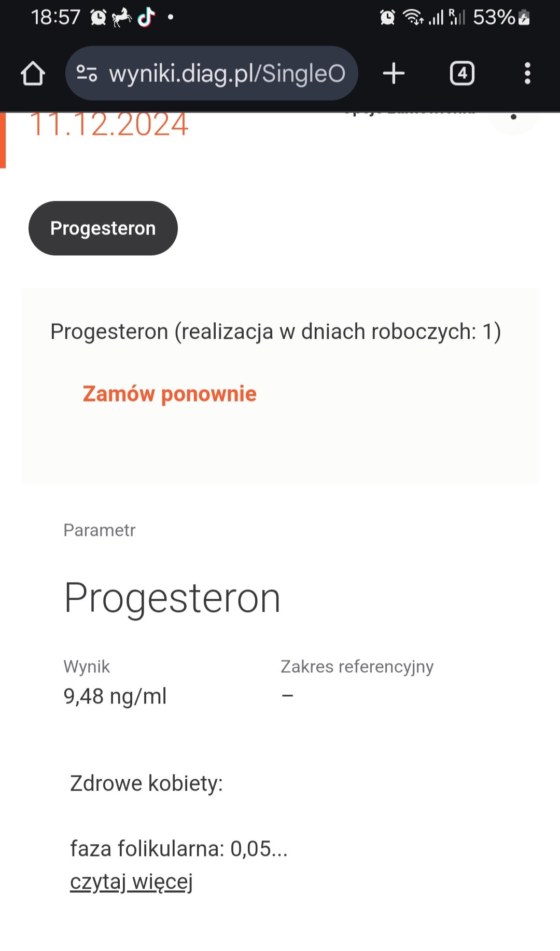Tap the large Progesteron parameter heading
The image size is (560, 951).
coord(172,598)
